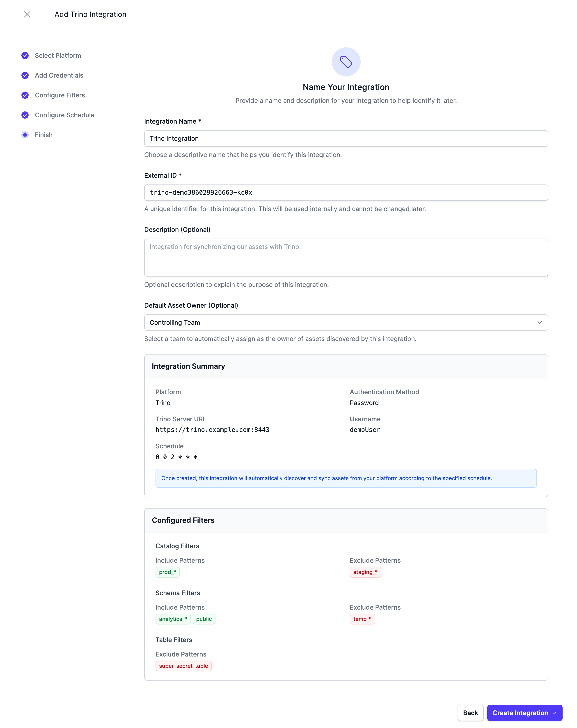
Task: Click the blue info notice about automatic sync
Action: coord(346,478)
